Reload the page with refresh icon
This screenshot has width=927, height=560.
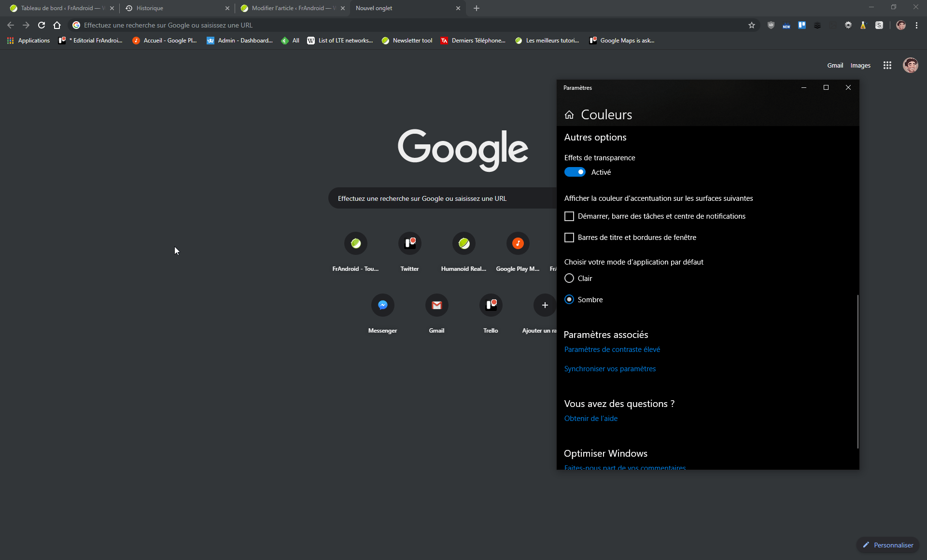42,25
